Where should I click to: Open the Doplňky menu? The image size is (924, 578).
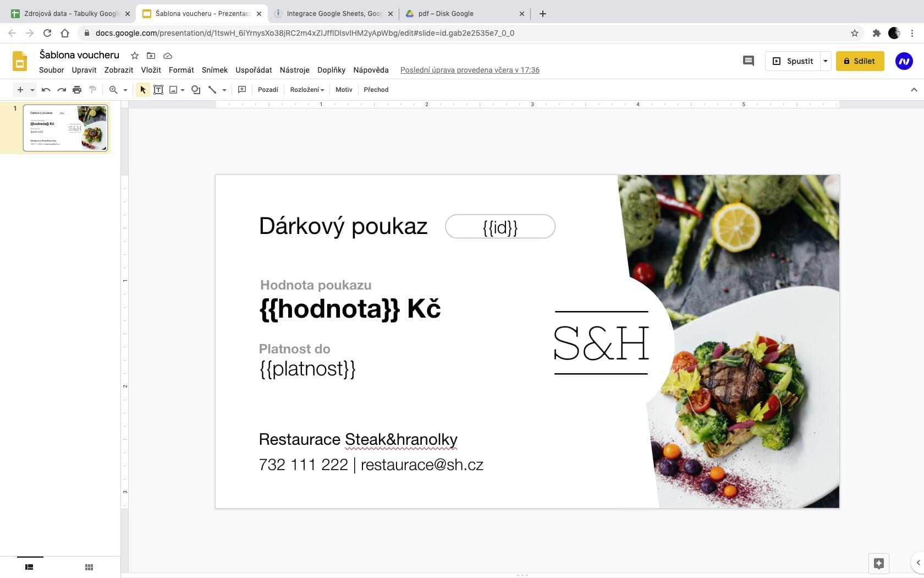331,70
